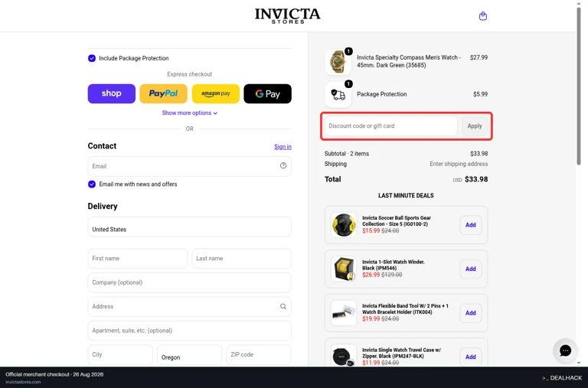Open the chat support bubble
588x388 pixels.
tap(565, 351)
